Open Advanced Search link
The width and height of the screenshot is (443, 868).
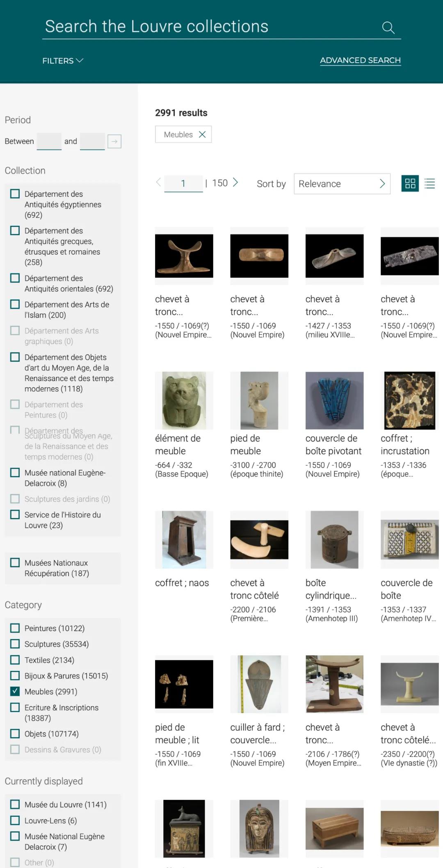(360, 60)
